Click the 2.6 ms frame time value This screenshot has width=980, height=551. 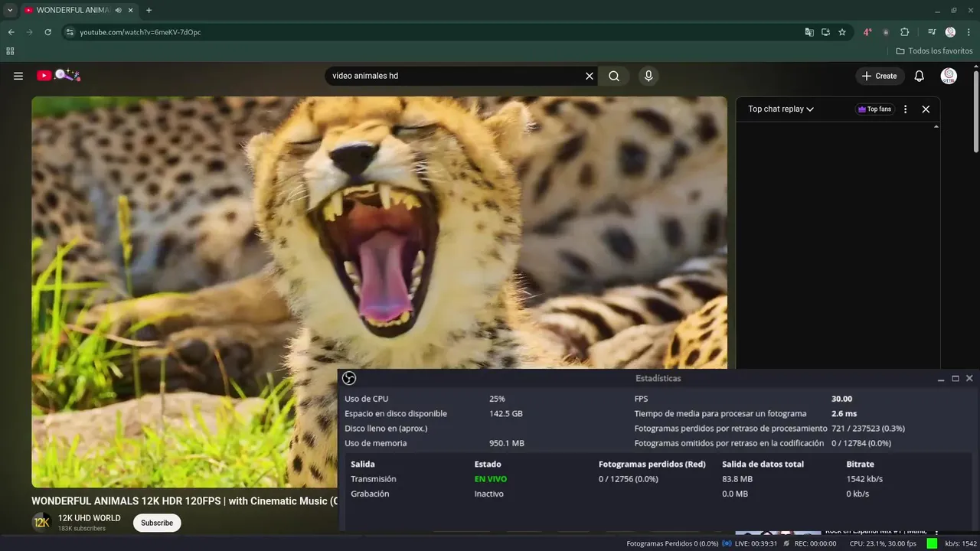(844, 413)
